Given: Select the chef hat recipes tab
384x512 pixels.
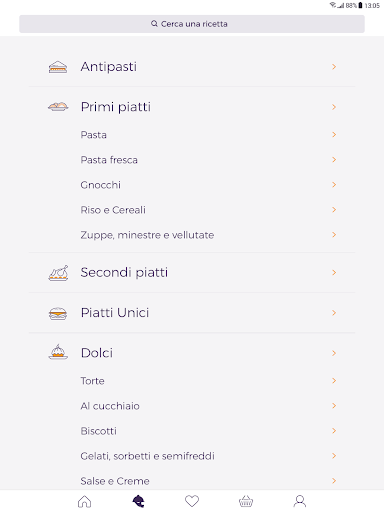Looking at the screenshot, I should [x=138, y=501].
